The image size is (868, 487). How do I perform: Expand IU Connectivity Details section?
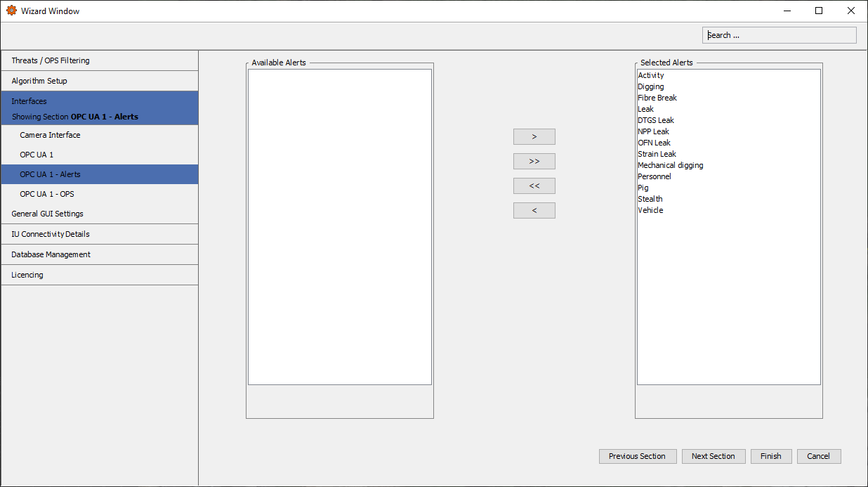click(x=51, y=234)
